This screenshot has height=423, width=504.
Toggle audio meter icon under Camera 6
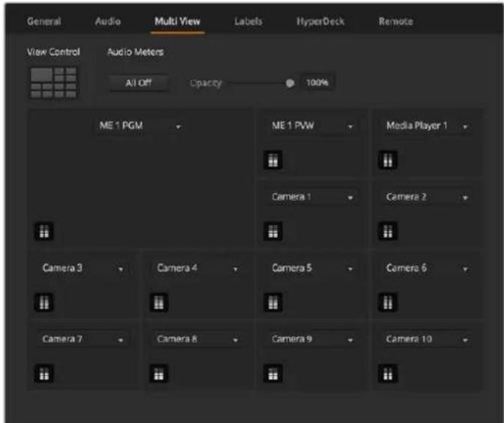(388, 302)
